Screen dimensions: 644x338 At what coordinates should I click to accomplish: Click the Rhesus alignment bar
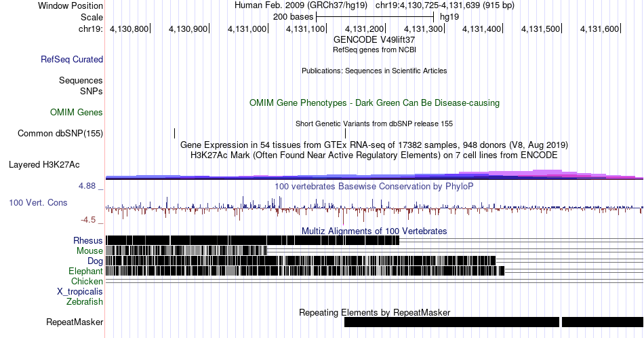click(x=253, y=240)
